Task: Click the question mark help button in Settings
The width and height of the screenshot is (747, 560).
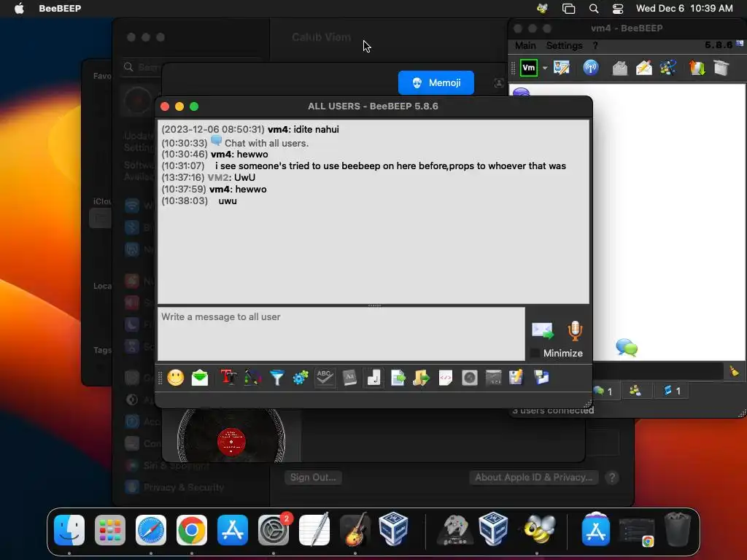Action: [612, 477]
